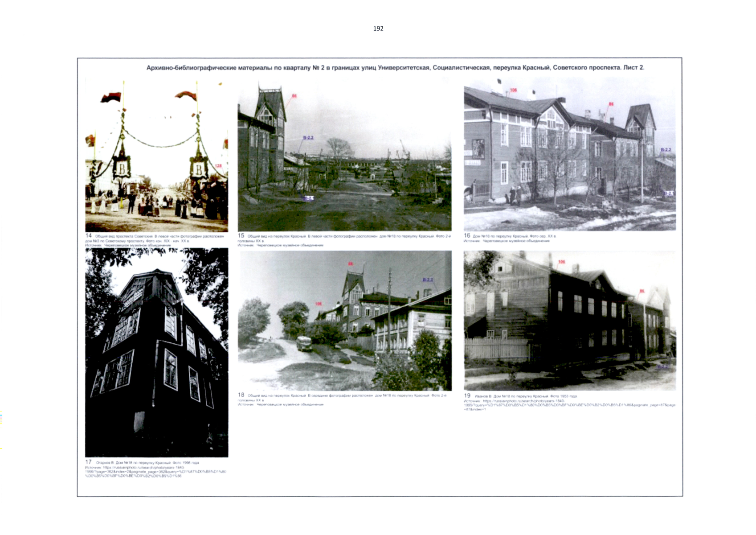This screenshot has height=535, width=756.
Task: Click red marker 86 in photo 16
Action: click(611, 104)
